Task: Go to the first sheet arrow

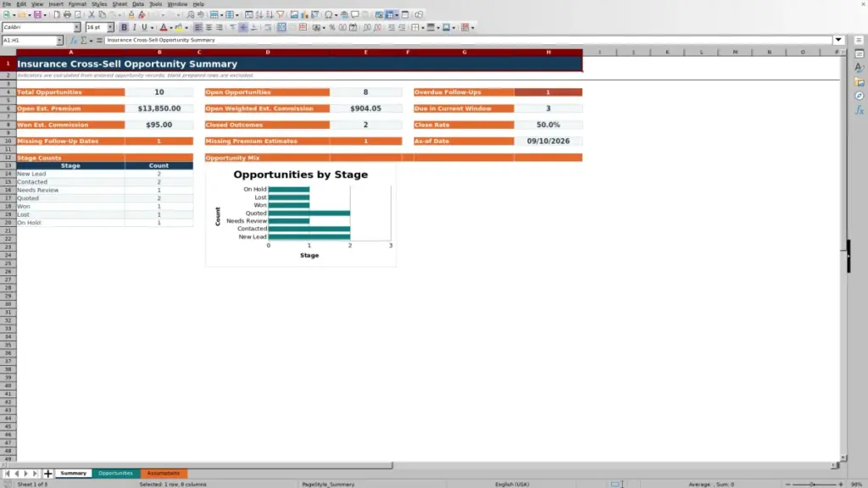Action: click(7, 473)
